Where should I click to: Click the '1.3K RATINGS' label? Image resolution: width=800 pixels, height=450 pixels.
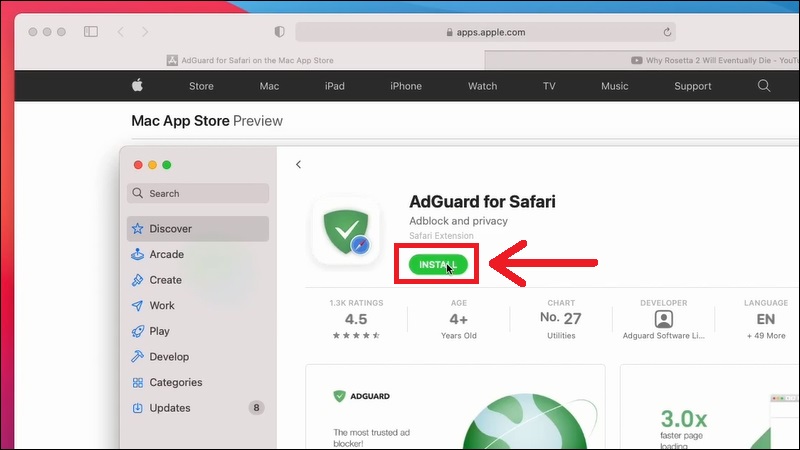tap(356, 303)
